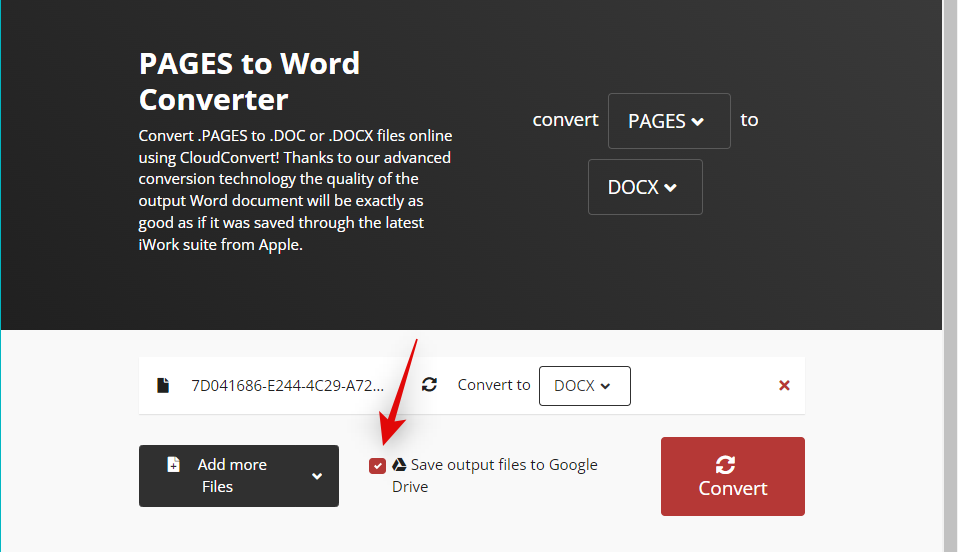Click the description paragraph about CloudConvert
The image size is (958, 552).
tap(296, 190)
